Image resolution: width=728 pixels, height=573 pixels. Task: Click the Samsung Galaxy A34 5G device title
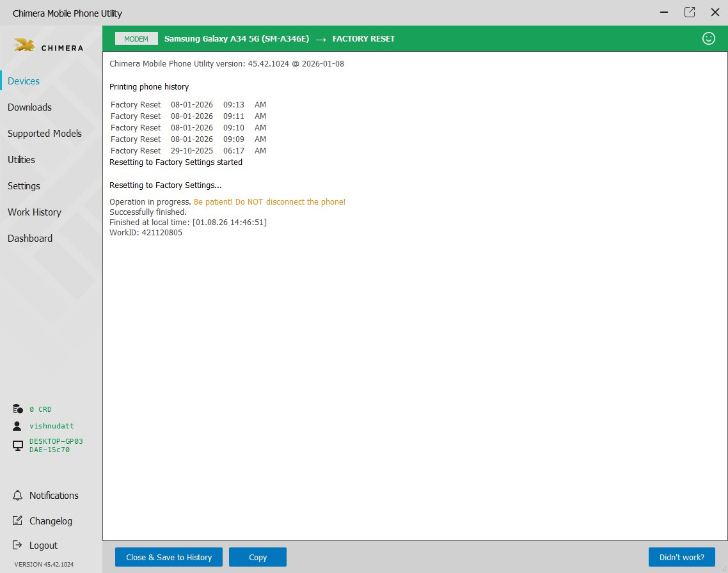pyautogui.click(x=237, y=39)
